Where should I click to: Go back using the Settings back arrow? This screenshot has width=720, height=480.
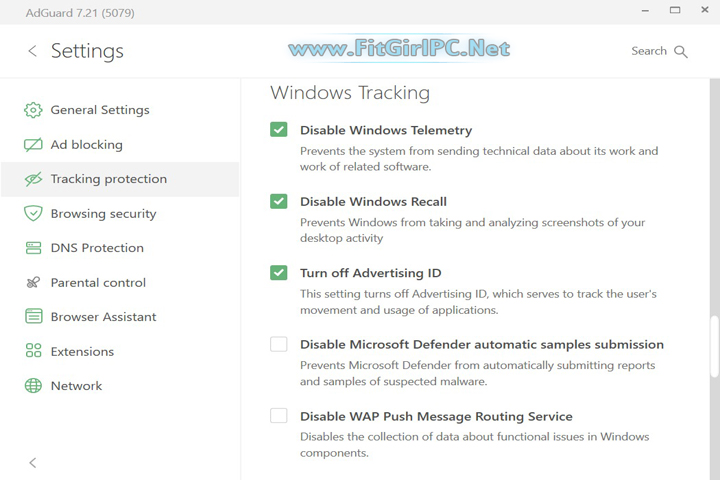point(32,51)
